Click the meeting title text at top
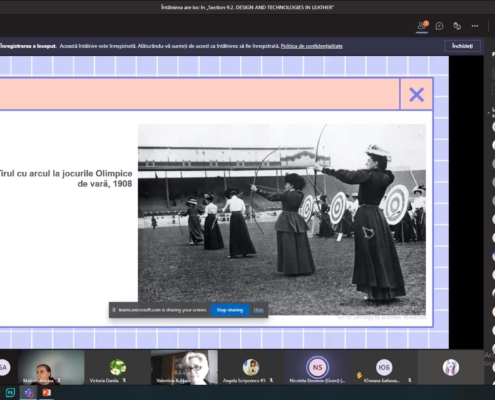Screen dimensions: 495x400 click(x=247, y=7)
